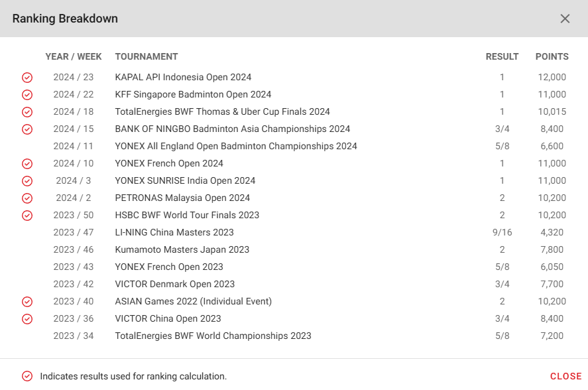Viewport: 588px width, 390px height.
Task: Click the YEAR / WEEK column header
Action: [74, 56]
